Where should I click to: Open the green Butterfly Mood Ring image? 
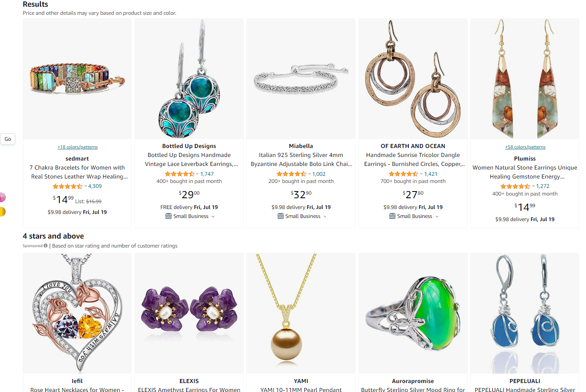(x=413, y=313)
